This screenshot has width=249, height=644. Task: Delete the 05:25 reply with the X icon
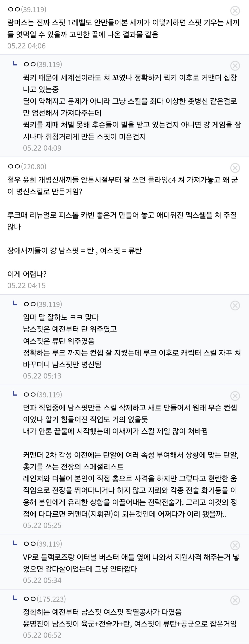click(235, 396)
